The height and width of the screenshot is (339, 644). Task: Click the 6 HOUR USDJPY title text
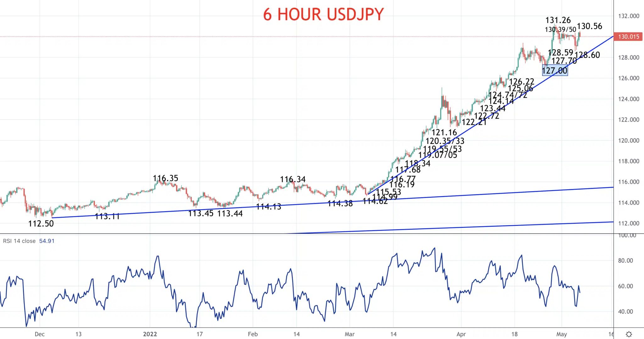tap(323, 14)
